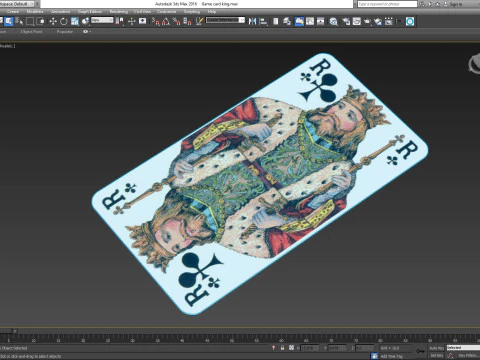Open the Selected key mode dropdown
This screenshot has width=480, height=360.
[x=463, y=348]
